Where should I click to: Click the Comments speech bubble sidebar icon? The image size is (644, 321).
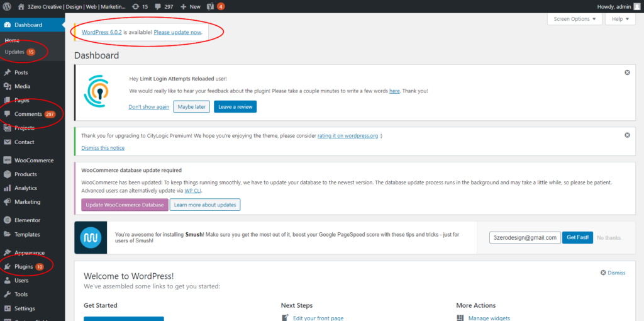click(7, 114)
